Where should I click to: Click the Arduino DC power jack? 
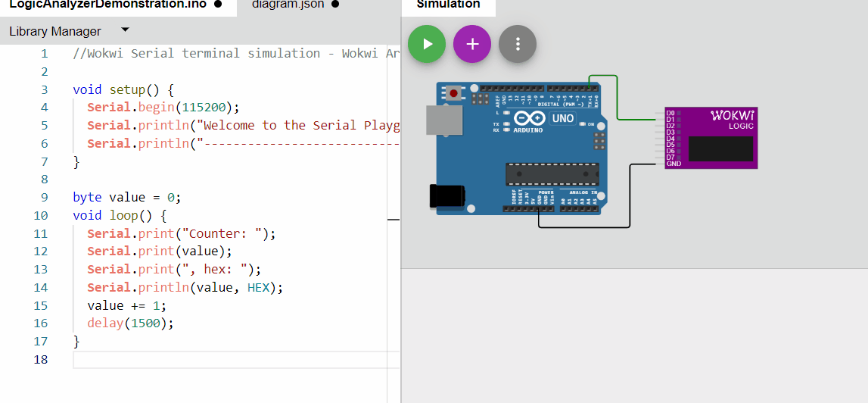point(448,196)
